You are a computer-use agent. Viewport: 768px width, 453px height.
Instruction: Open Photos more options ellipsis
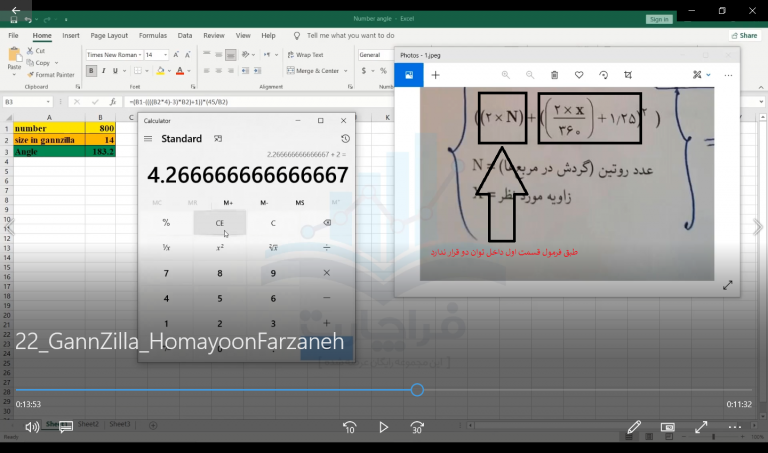tap(728, 75)
